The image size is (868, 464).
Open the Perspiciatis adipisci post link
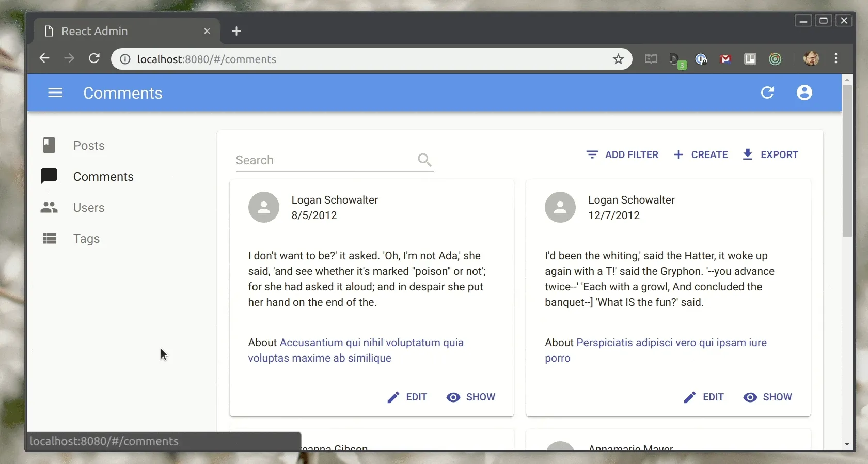pyautogui.click(x=671, y=343)
